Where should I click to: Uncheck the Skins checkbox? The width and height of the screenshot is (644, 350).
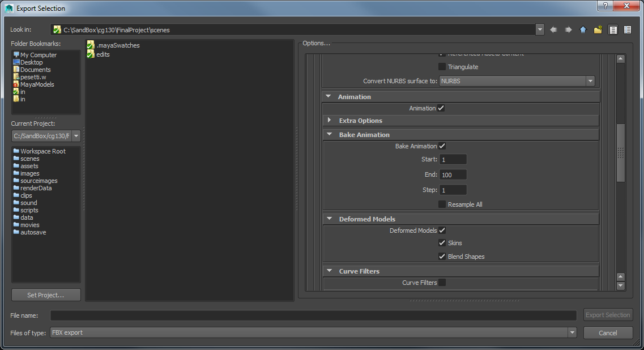tap(442, 243)
